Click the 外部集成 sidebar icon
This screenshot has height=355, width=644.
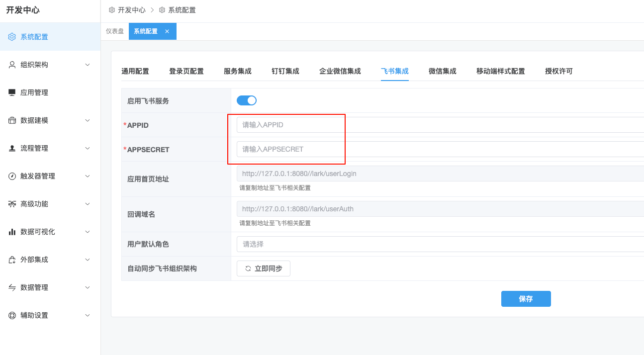pos(11,259)
